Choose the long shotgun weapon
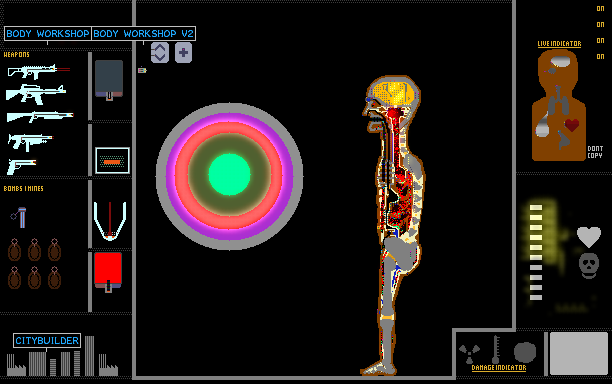This screenshot has width=612, height=384. [40, 116]
